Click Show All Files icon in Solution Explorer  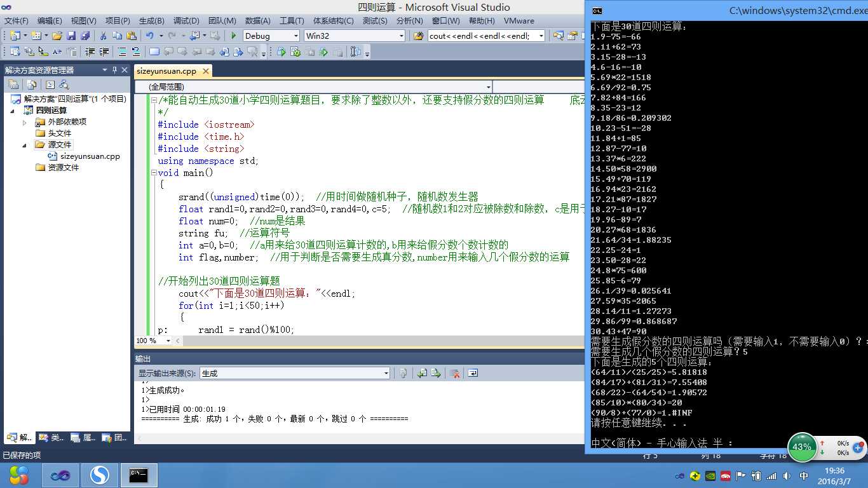[x=32, y=85]
